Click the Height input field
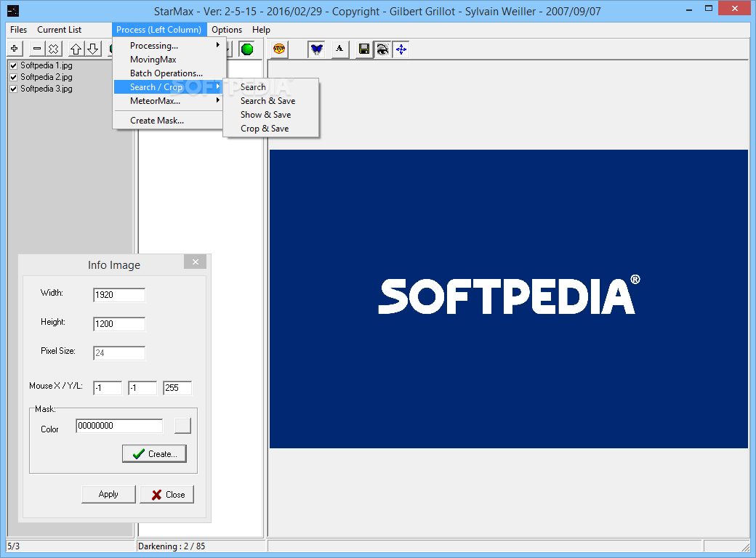The width and height of the screenshot is (756, 558). tap(119, 324)
